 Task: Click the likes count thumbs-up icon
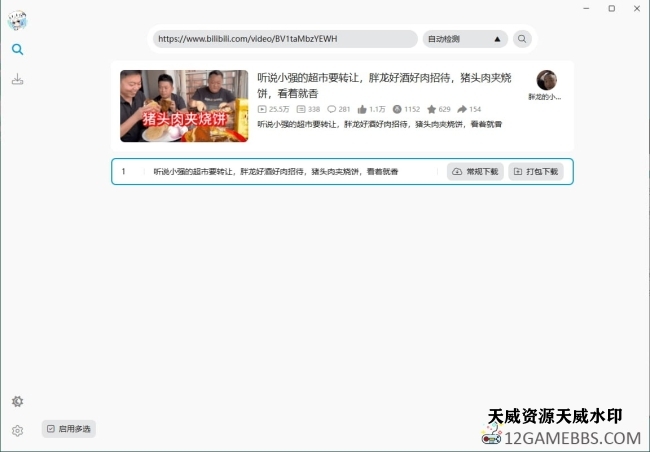point(363,109)
